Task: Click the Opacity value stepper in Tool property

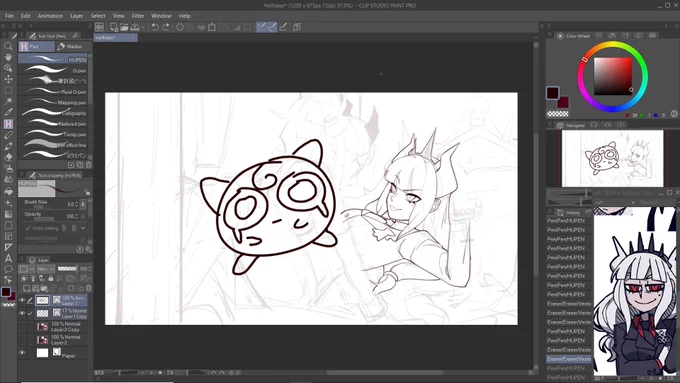Action: click(77, 216)
